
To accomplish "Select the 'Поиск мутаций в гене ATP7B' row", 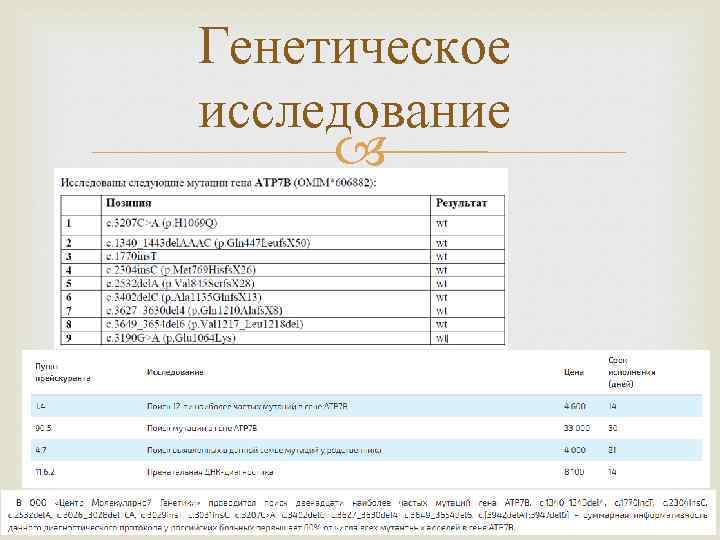I will [366, 428].
